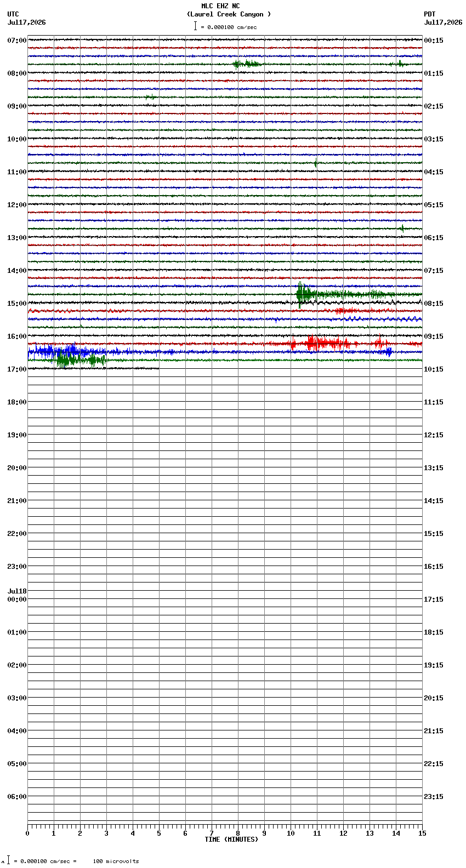The height and width of the screenshot is (868, 466).
Task: Click the '16:15' PDT time label
Action: point(434,567)
